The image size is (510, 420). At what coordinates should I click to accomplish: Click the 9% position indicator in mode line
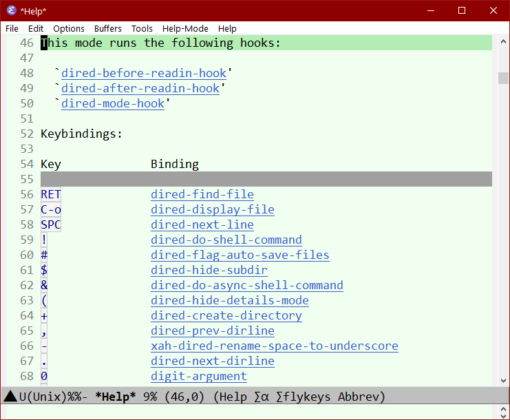pyautogui.click(x=150, y=397)
